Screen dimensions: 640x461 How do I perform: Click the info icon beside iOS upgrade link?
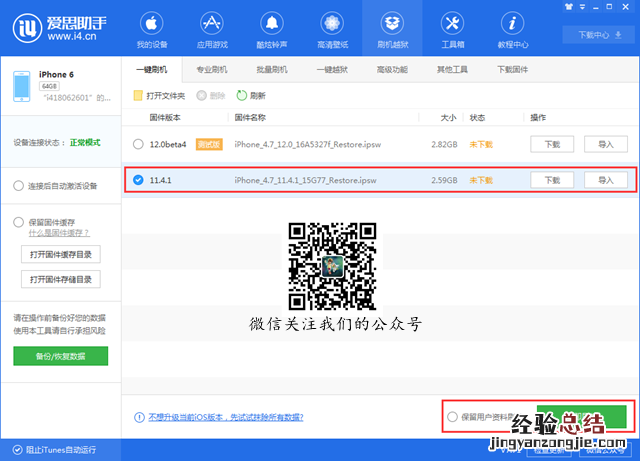[139, 417]
